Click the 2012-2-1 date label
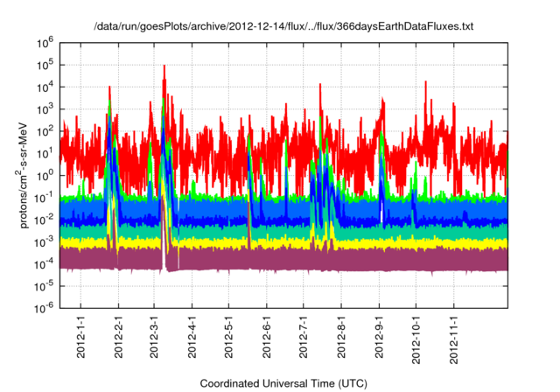Image resolution: width=560 pixels, height=392 pixels. (x=119, y=337)
